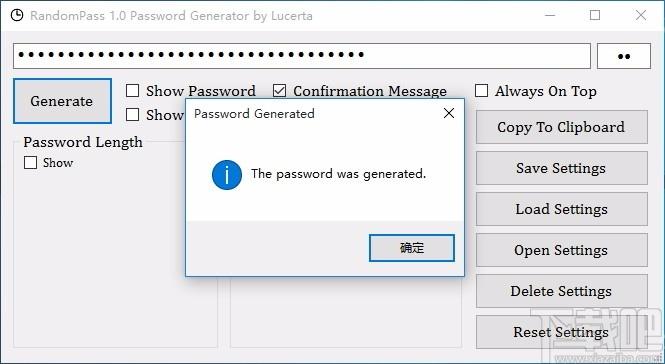This screenshot has height=364, width=665.
Task: Select the small two-dot length field
Action: point(624,56)
